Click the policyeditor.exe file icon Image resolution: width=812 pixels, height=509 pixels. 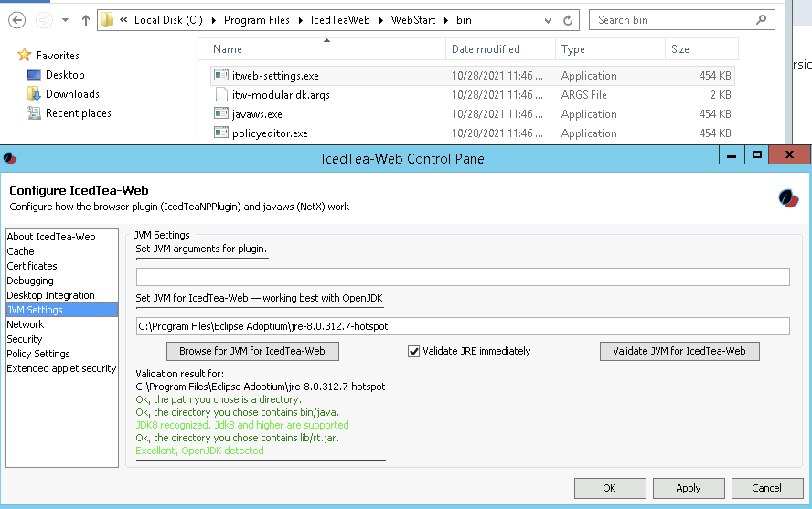[221, 133]
